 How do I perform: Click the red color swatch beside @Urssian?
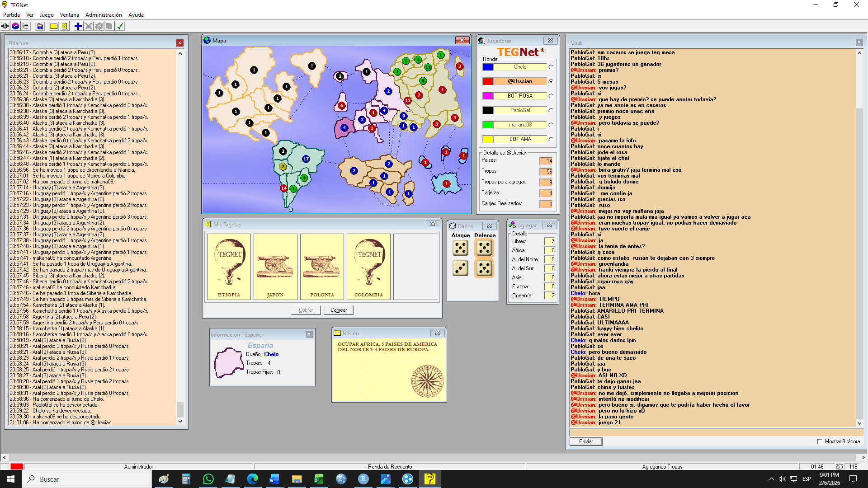(x=488, y=82)
